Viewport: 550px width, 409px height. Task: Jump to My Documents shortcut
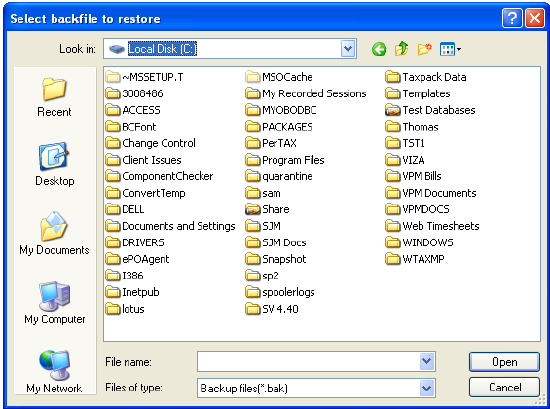pos(54,233)
